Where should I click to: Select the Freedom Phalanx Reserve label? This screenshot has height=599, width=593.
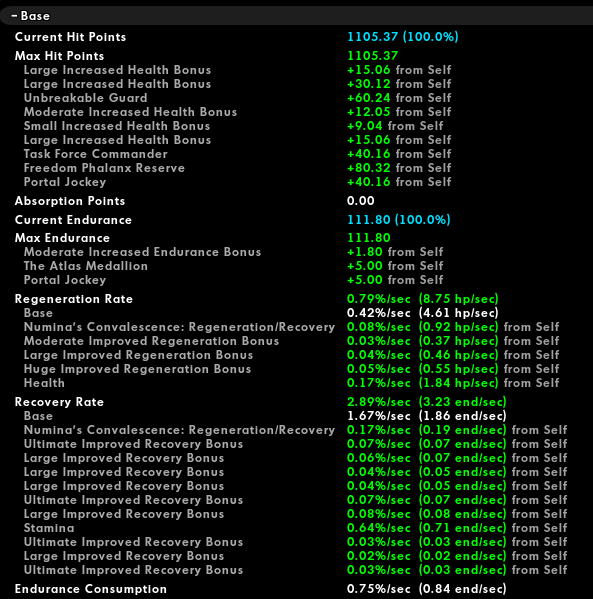click(x=104, y=168)
